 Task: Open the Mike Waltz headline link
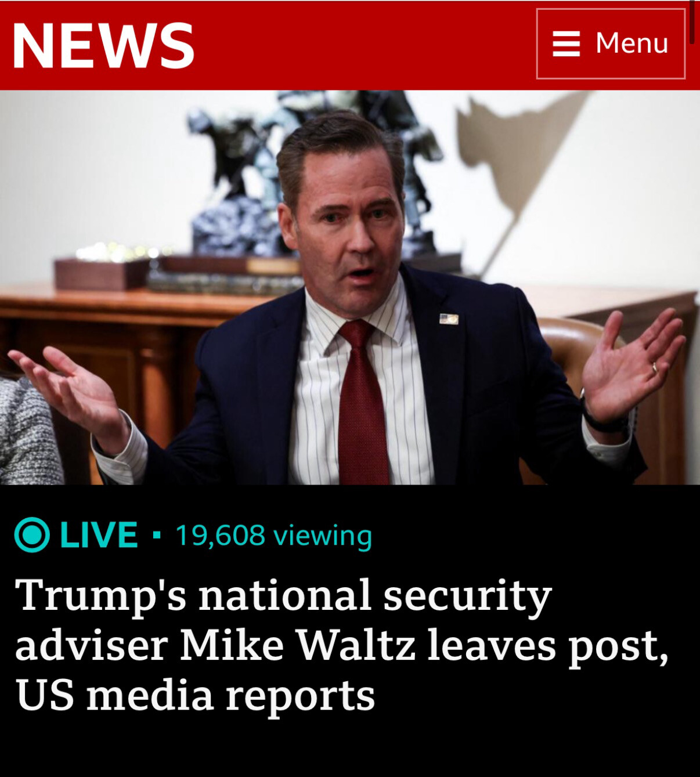tap(342, 644)
